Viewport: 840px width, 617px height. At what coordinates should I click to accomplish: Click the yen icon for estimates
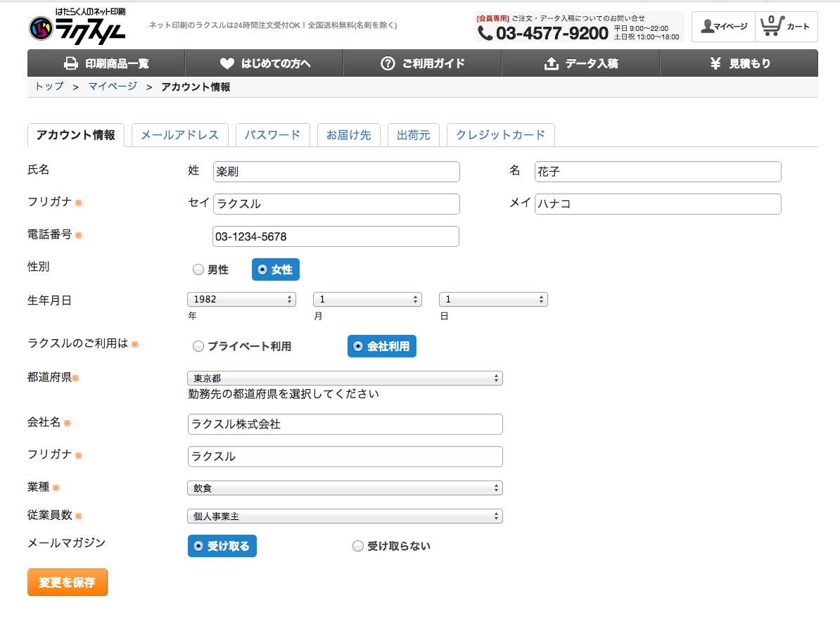715,63
